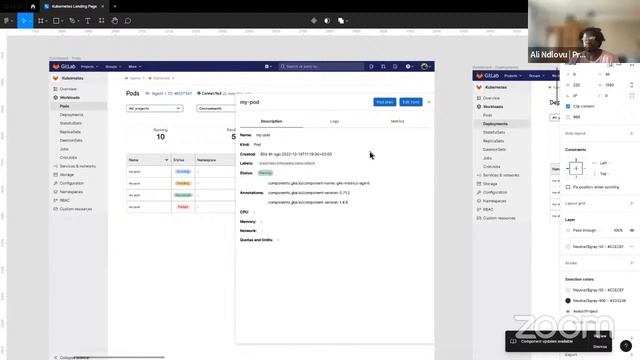Click the blue button left of Edit Yaml
Screen dimensions: 640x360
(384, 102)
